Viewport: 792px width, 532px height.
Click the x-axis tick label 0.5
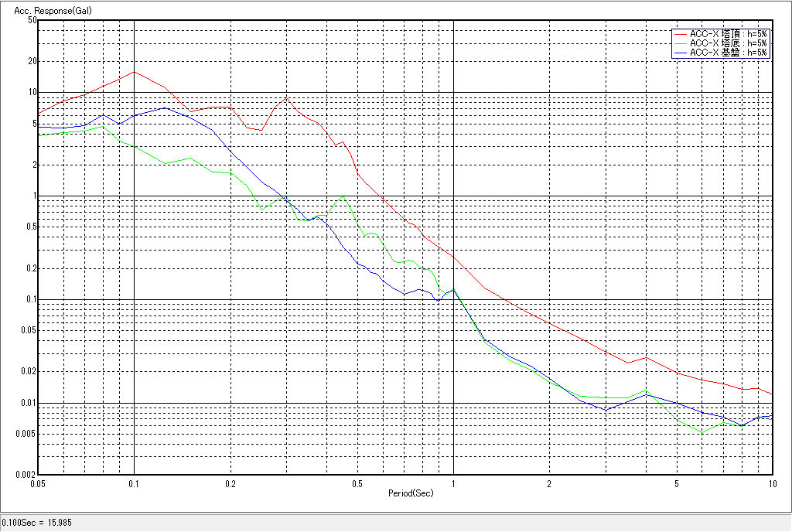(357, 483)
